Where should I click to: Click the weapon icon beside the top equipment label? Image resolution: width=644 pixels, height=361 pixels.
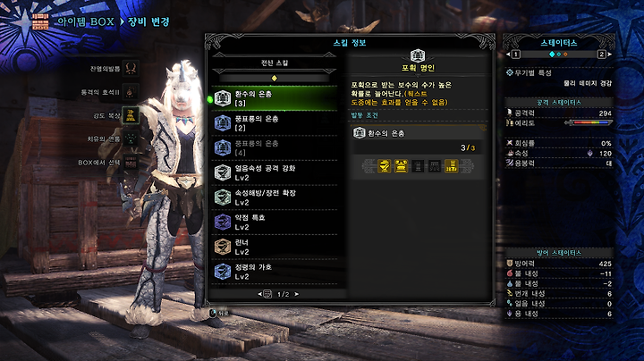point(131,69)
